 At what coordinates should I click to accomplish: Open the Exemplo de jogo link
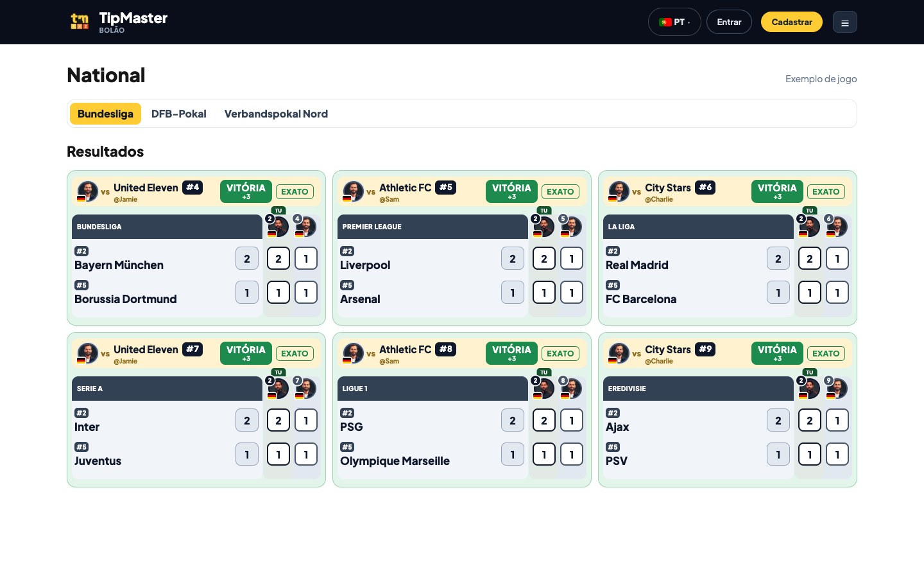pos(821,79)
